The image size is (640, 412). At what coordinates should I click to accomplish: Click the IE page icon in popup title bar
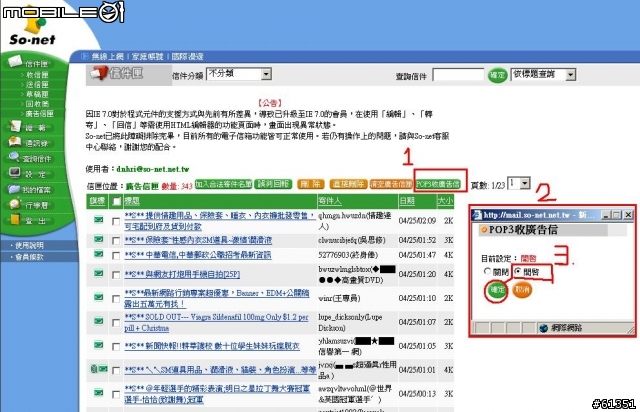pyautogui.click(x=477, y=215)
